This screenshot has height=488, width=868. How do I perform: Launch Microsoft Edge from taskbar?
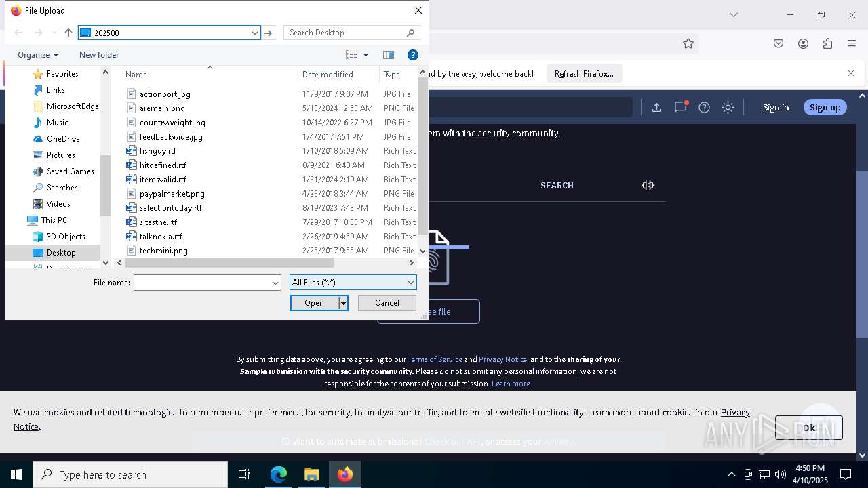pyautogui.click(x=279, y=474)
